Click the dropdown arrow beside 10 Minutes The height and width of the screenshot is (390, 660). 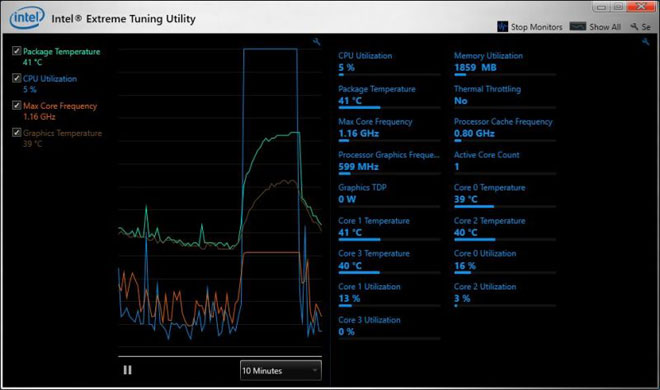[314, 370]
